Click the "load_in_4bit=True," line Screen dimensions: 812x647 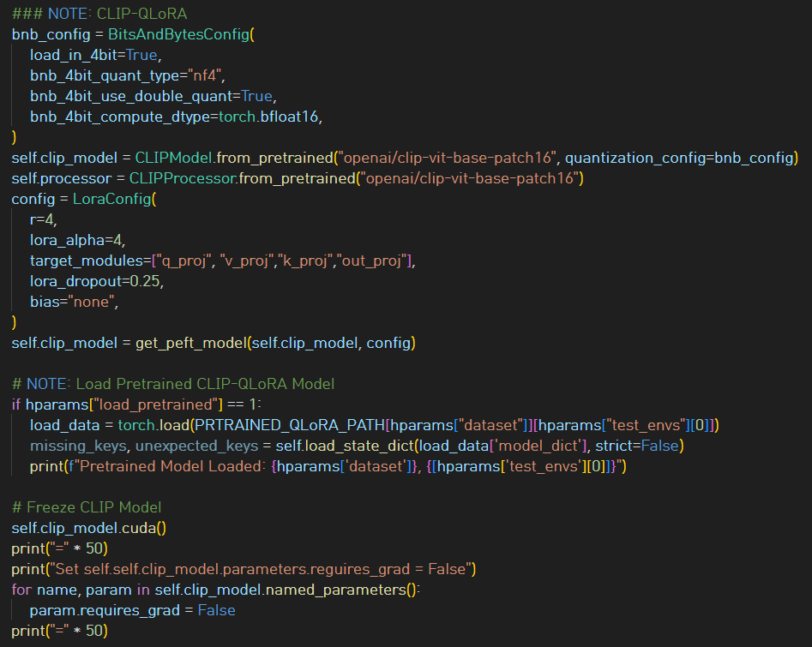click(96, 55)
